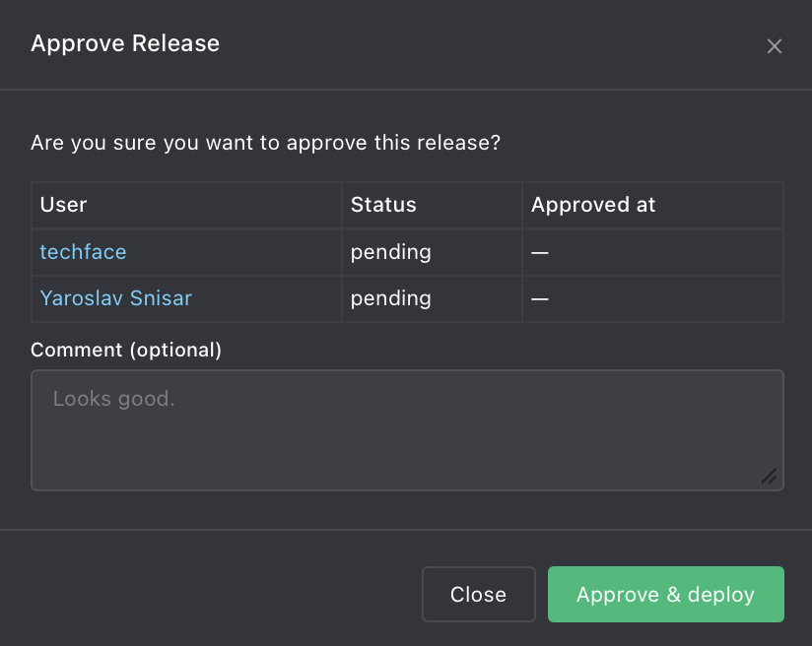This screenshot has width=812, height=646.
Task: Click the Approve & deploy button
Action: click(x=665, y=594)
